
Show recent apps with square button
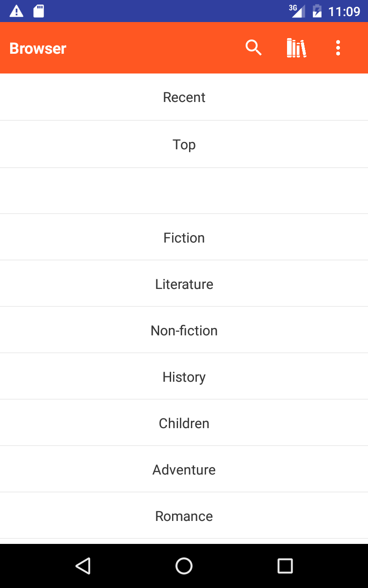click(x=285, y=566)
